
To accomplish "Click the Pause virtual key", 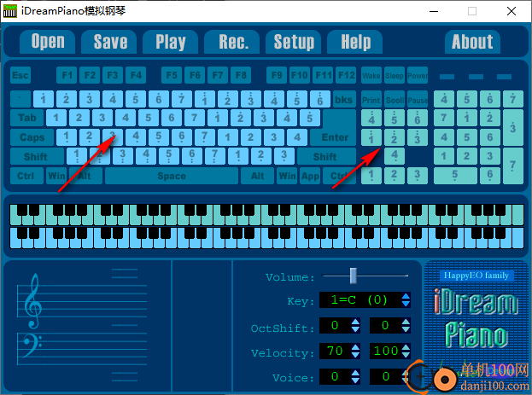I will (x=418, y=99).
